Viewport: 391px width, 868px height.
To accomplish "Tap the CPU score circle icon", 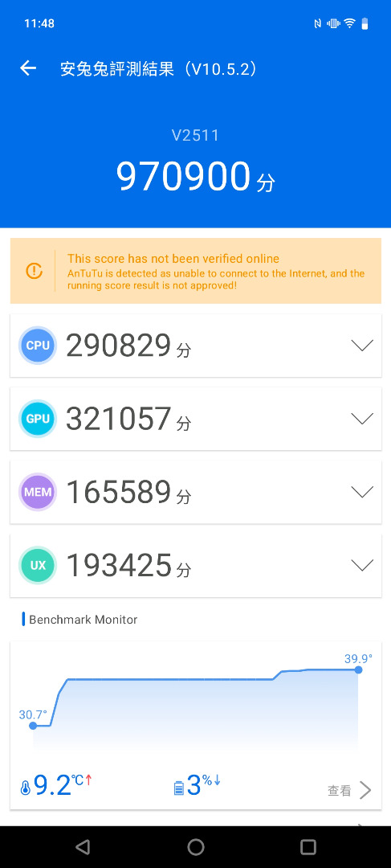I will 38,346.
